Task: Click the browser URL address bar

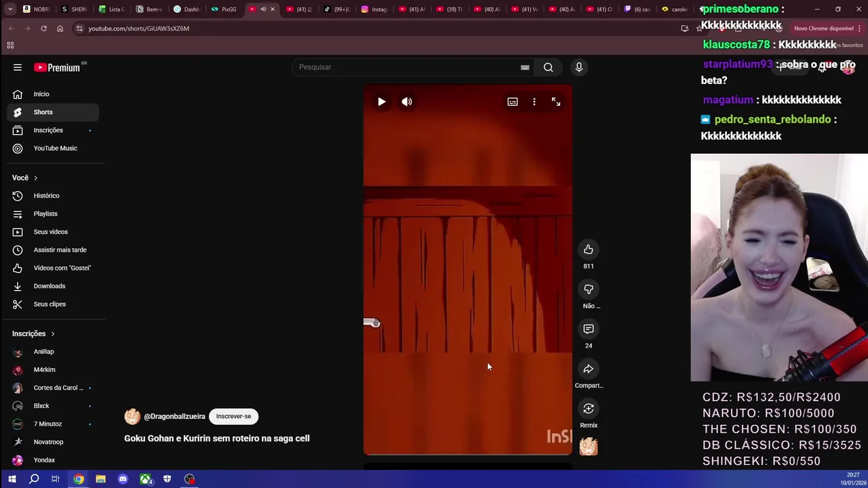Action: click(x=380, y=28)
